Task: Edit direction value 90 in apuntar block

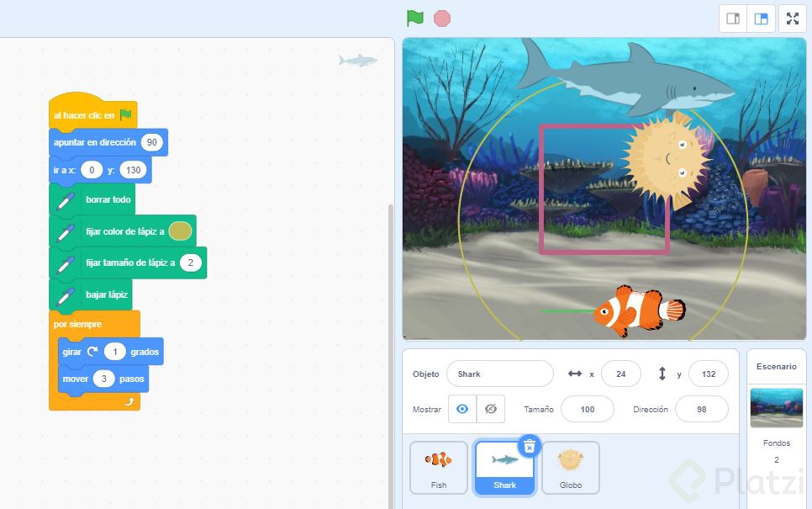Action: tap(152, 142)
